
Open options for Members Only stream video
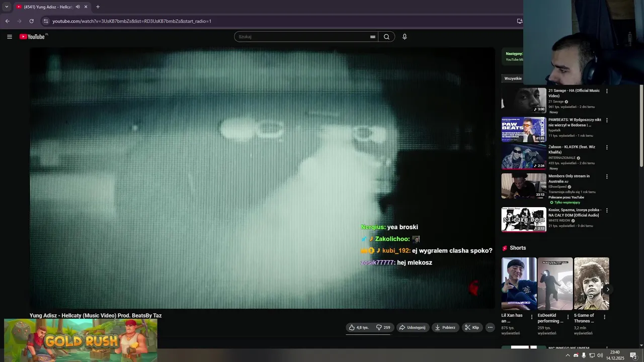click(x=607, y=176)
